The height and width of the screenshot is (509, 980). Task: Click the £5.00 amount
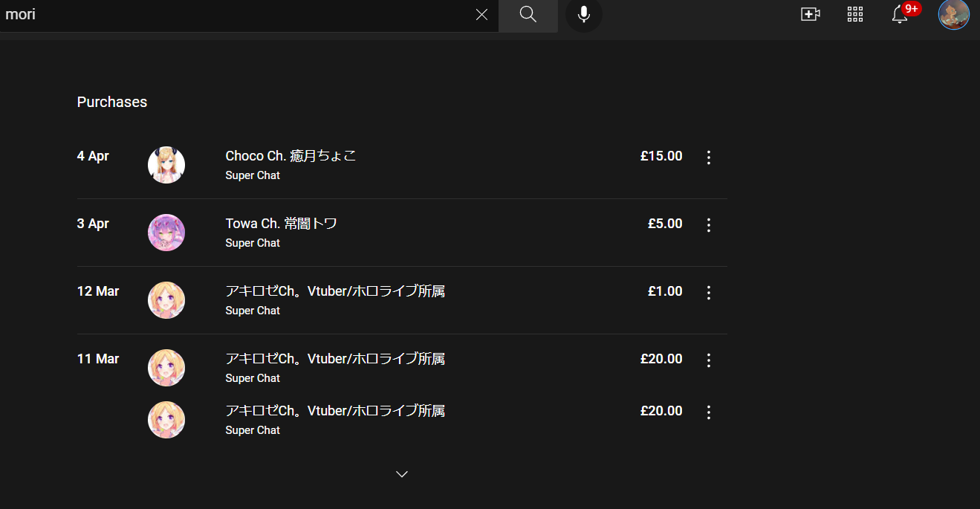[x=665, y=224]
